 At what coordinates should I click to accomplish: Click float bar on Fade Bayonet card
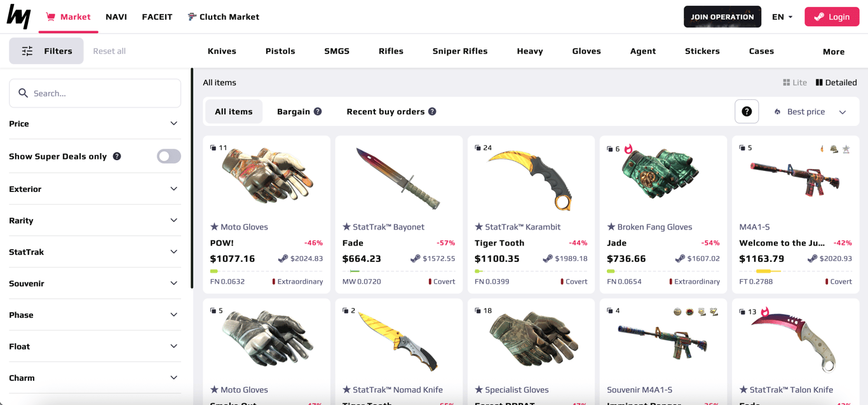398,271
